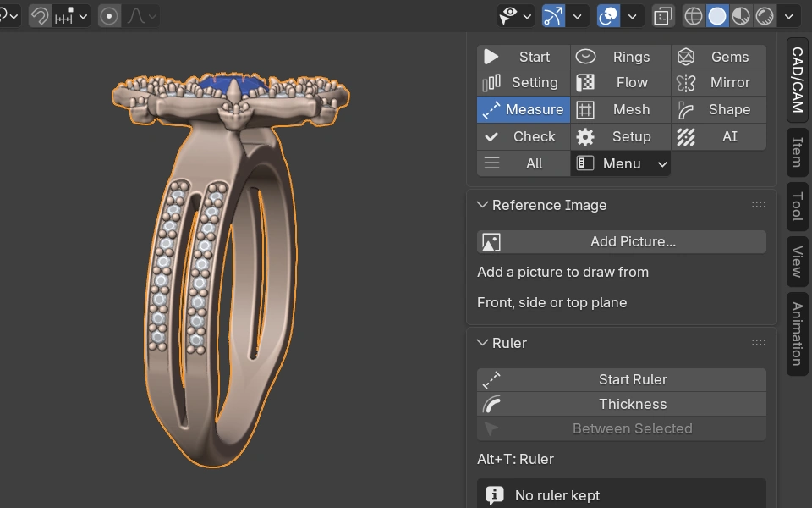Toggle viewport gizmos display
Viewport: 812px width, 508px height.
tap(553, 16)
